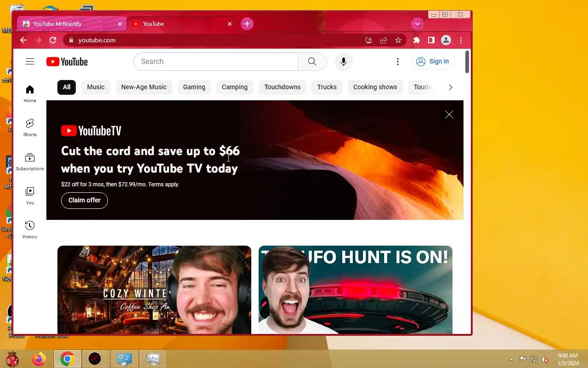Click into the YouTube search field
Screen dimensions: 588x368
click(x=215, y=62)
